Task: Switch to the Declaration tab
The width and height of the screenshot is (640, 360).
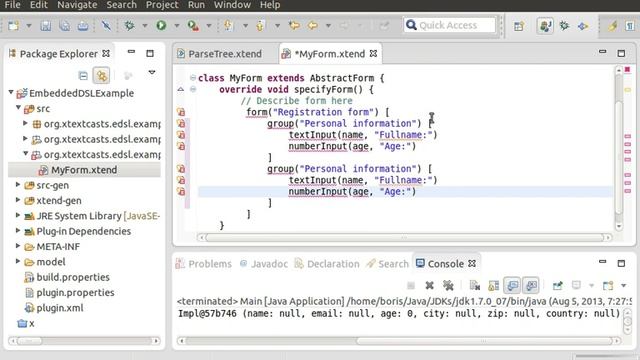Action: click(x=327, y=264)
